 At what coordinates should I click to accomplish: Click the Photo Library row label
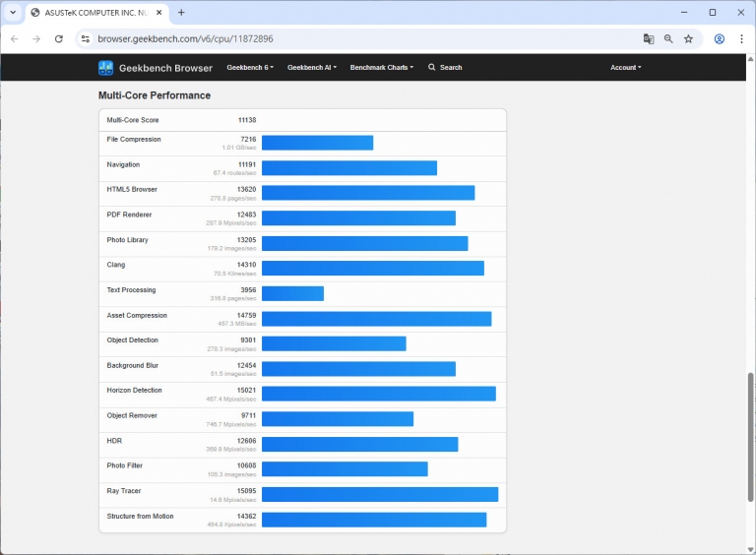(127, 240)
